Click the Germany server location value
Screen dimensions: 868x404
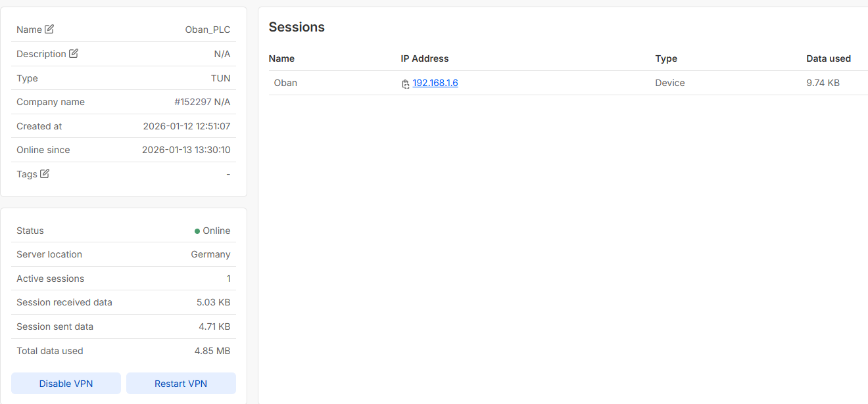[210, 254]
